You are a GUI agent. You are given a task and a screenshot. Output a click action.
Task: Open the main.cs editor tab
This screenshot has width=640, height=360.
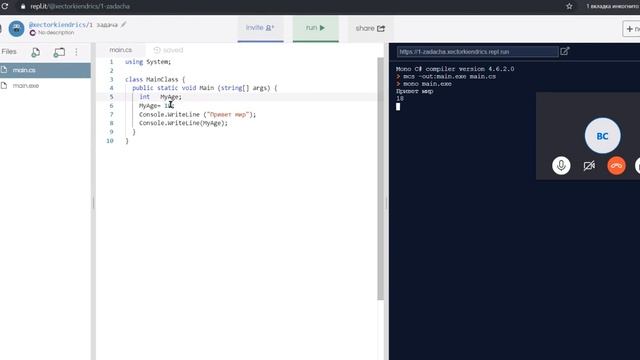click(x=121, y=50)
